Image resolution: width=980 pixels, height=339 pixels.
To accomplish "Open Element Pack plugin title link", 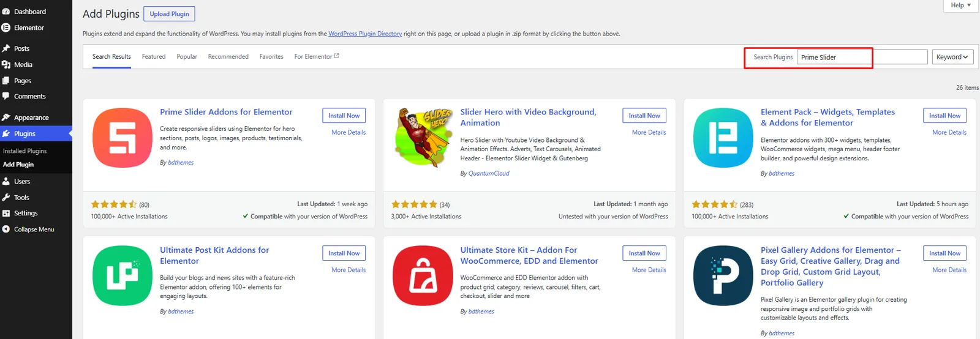I will (x=827, y=117).
